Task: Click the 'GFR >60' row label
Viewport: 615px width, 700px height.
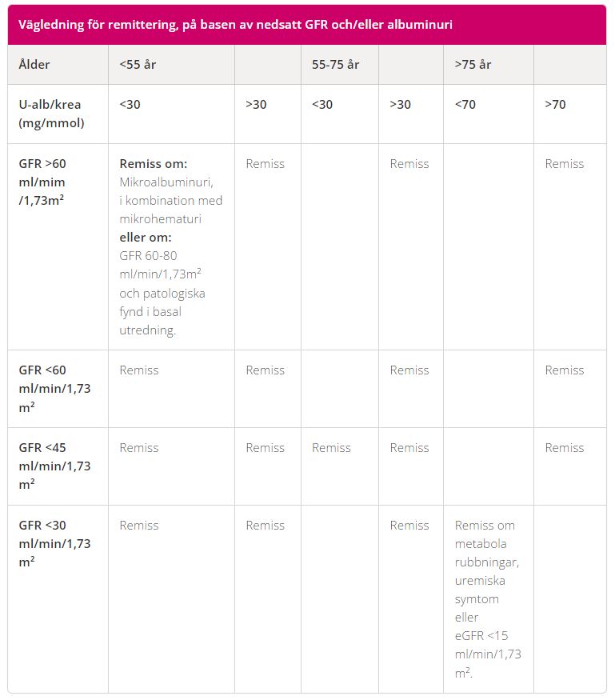Action: click(42, 182)
